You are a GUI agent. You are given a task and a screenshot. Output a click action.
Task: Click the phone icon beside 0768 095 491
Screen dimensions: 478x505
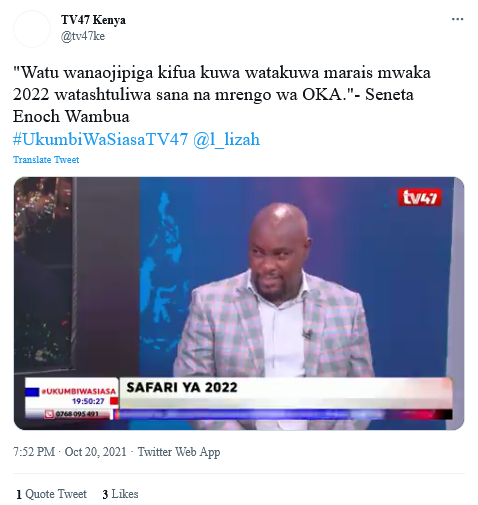49,414
